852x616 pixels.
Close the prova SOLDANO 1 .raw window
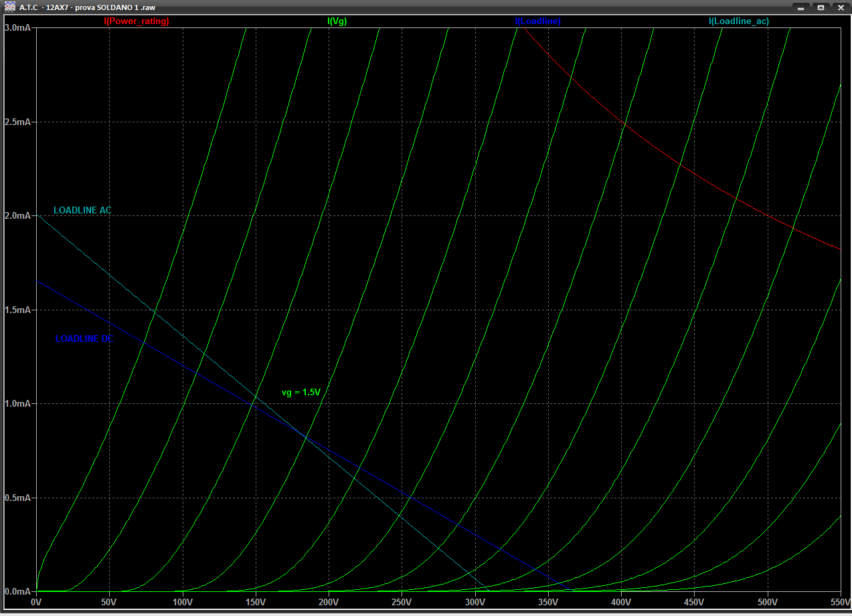[x=841, y=7]
